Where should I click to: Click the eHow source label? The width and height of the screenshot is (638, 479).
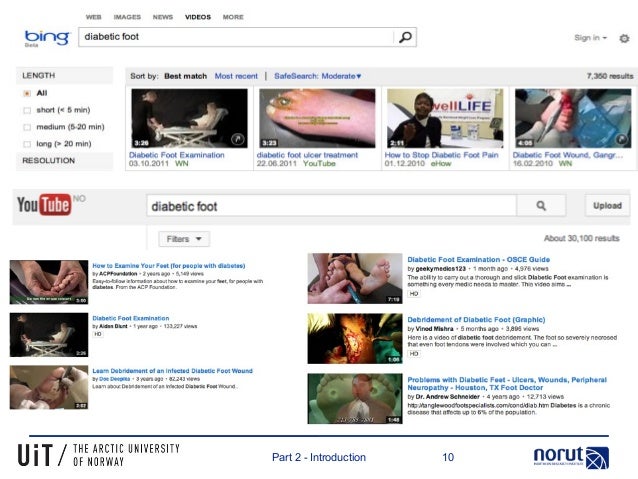point(441,164)
